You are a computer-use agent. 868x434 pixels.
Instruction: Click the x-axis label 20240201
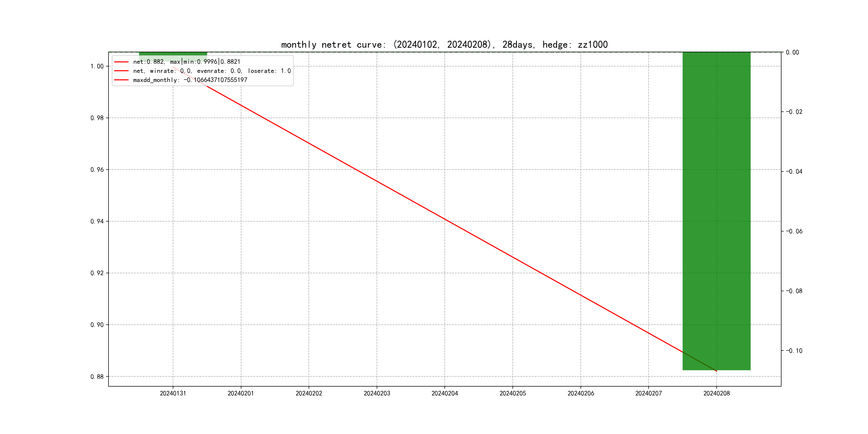[241, 393]
